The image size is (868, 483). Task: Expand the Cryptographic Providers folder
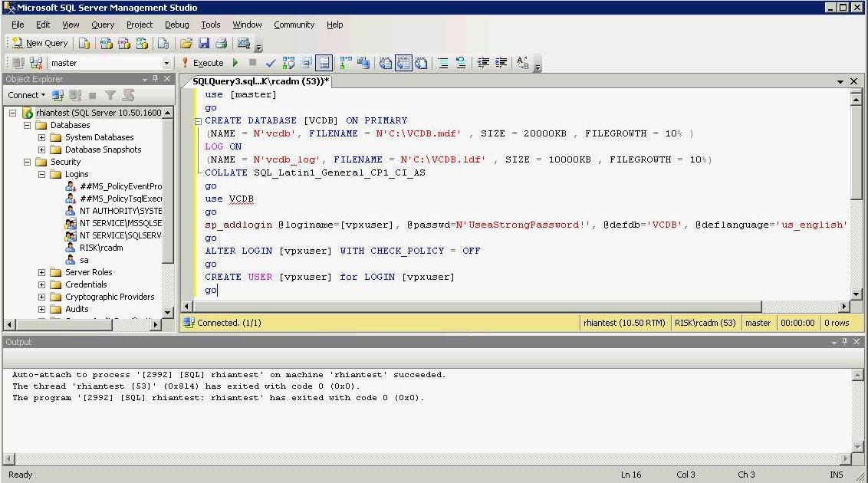[41, 297]
